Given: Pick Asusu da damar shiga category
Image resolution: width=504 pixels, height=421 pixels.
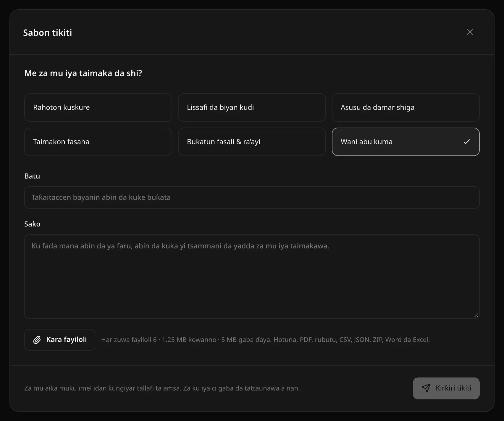Looking at the screenshot, I should coord(406,107).
